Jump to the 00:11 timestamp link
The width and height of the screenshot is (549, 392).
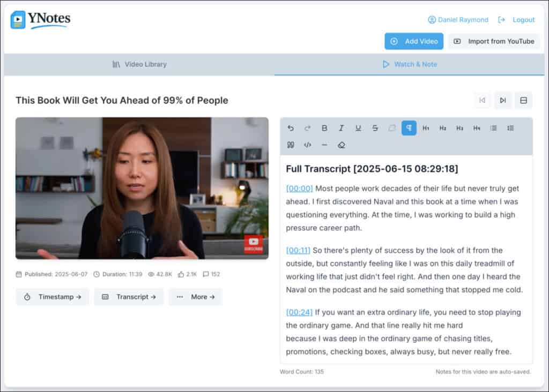(298, 251)
